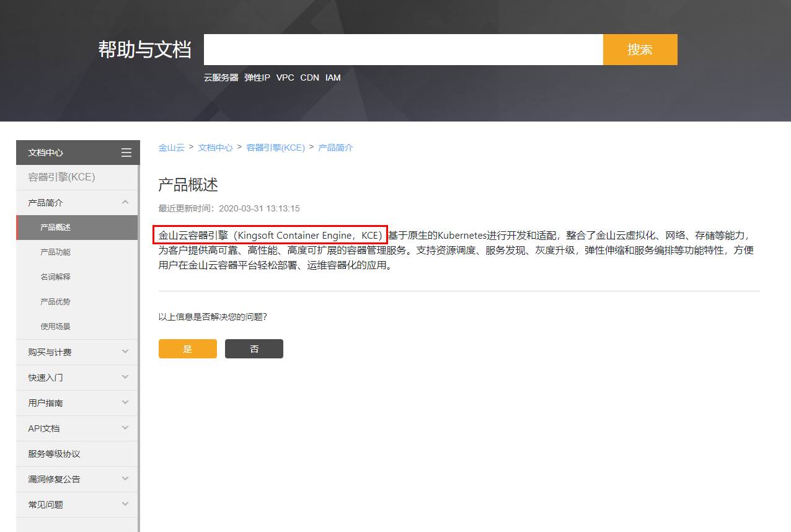Open the 产品简介 breadcrumb link

[336, 148]
